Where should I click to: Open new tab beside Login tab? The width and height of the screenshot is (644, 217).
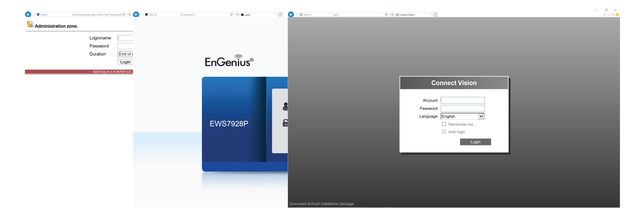281,15
